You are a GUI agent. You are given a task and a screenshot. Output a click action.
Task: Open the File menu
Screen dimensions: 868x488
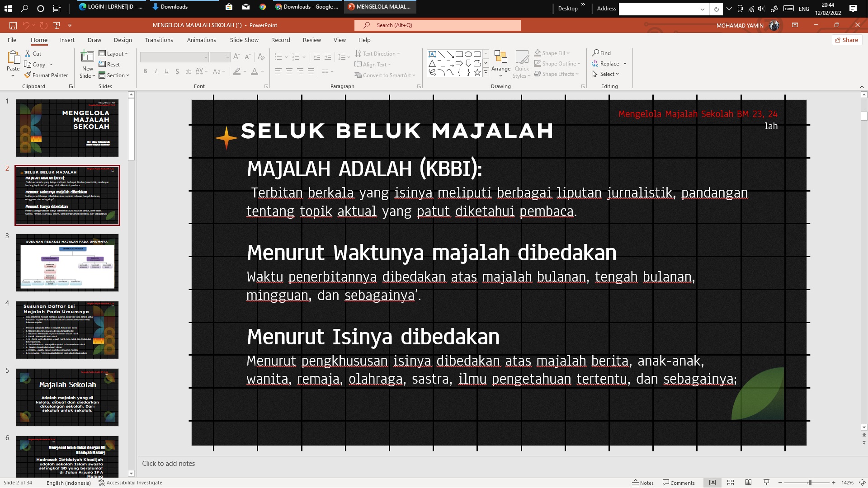(x=12, y=40)
